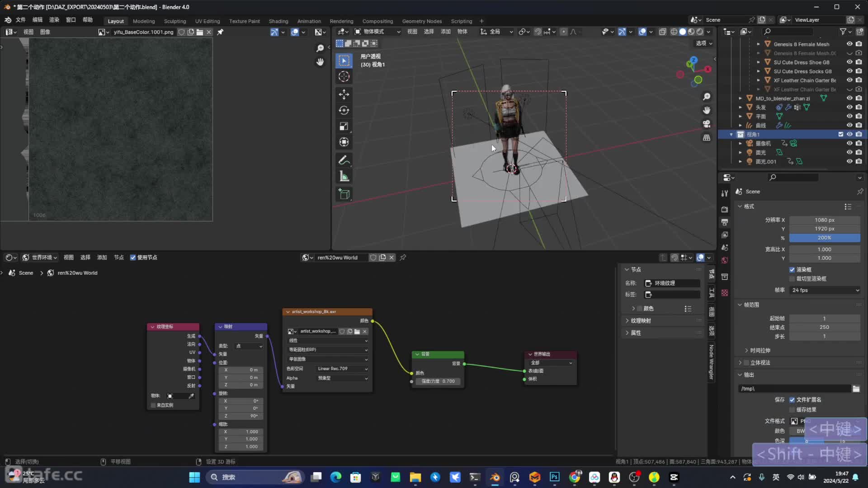Image resolution: width=868 pixels, height=488 pixels.
Task: Open World properties tab
Action: (725, 260)
